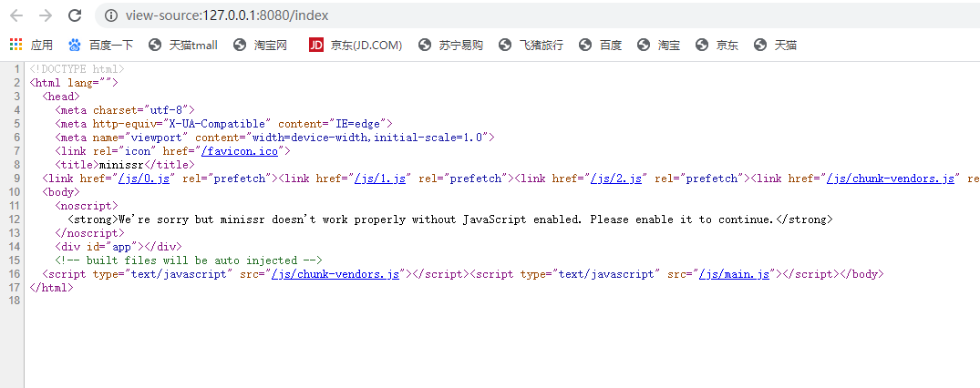
Task: Click the closing </html> tag line
Action: point(51,288)
